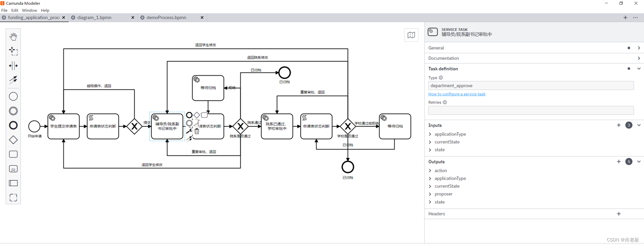Screen dimensions: 644x245
Task: Click the 开始申请 start event circle
Action: click(x=34, y=126)
